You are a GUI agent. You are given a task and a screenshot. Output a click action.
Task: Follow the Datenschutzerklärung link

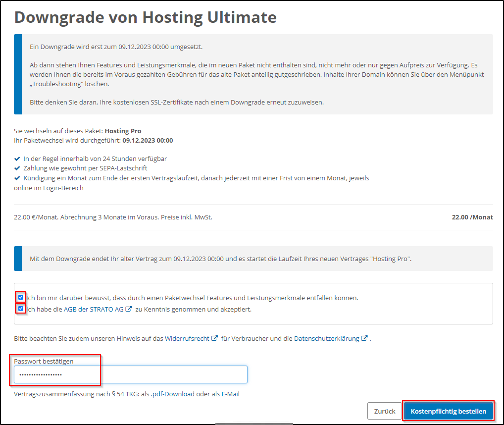coord(326,339)
